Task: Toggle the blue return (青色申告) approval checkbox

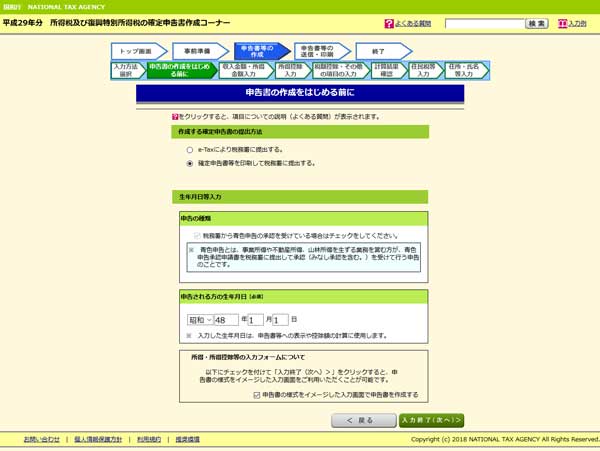Action: [196, 233]
